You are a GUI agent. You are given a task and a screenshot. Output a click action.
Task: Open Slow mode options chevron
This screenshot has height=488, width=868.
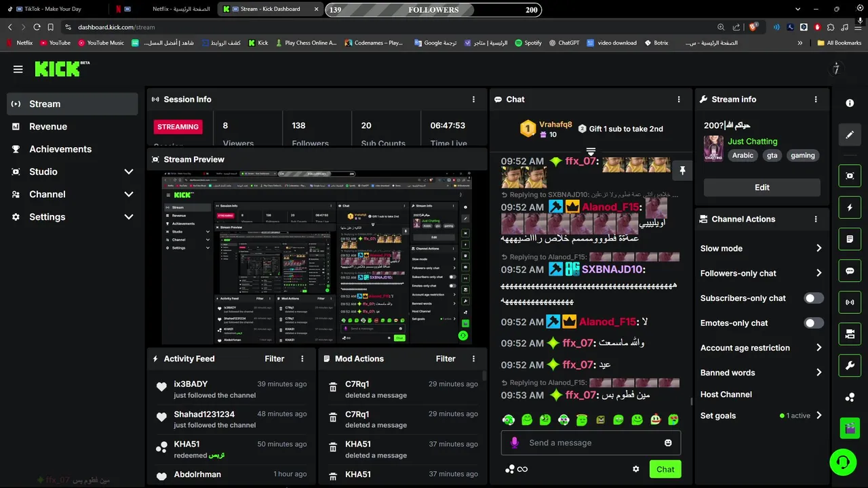pyautogui.click(x=818, y=248)
